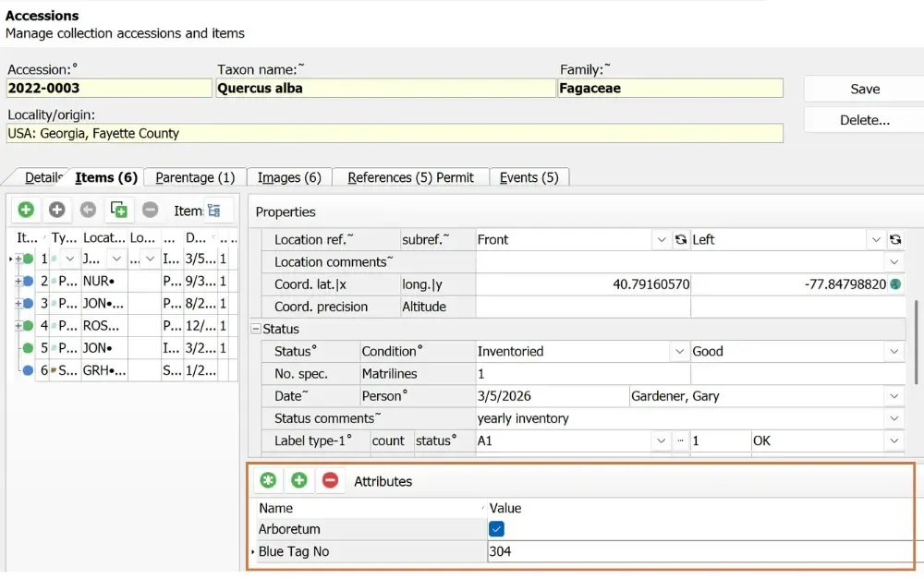Edit latitude value 40.79160570

tap(583, 284)
